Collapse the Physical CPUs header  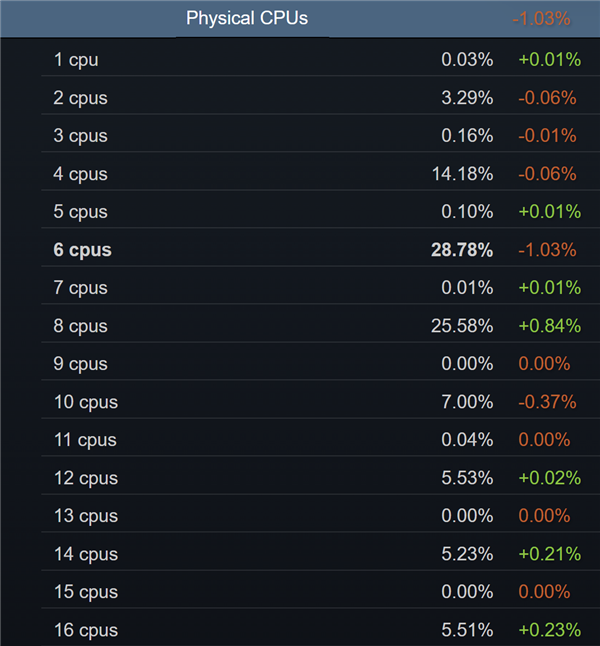click(247, 18)
